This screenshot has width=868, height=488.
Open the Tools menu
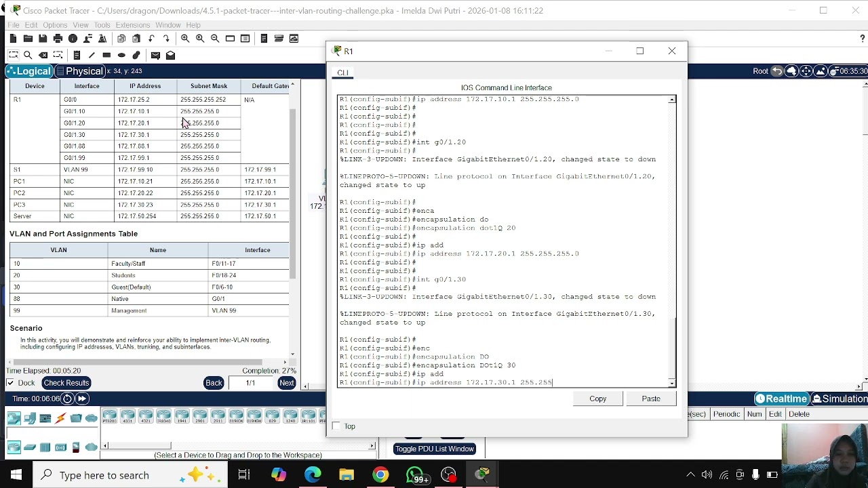pos(102,25)
